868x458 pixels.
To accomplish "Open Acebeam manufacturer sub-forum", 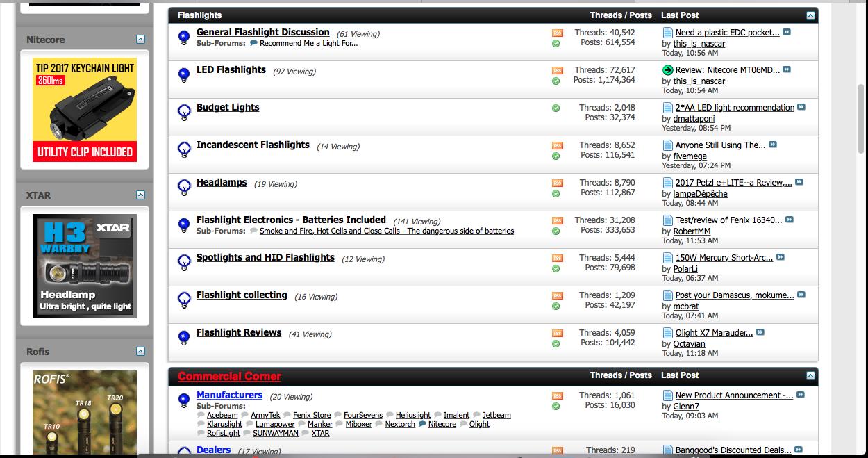I will tap(222, 415).
